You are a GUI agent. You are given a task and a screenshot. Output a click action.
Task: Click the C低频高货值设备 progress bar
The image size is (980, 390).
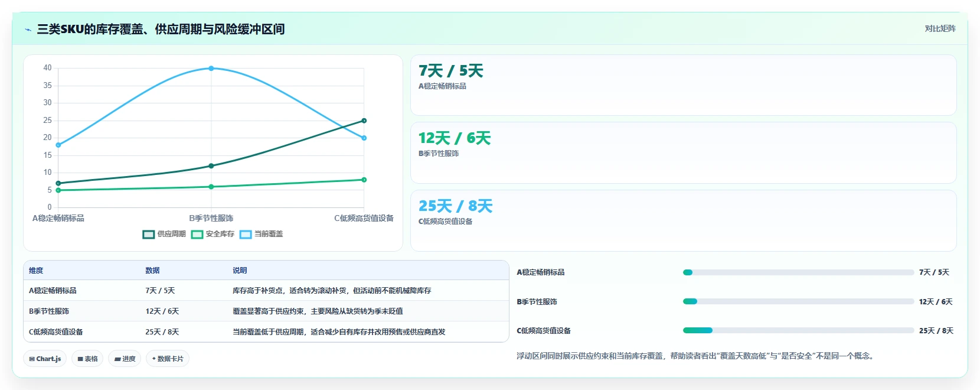click(x=798, y=330)
